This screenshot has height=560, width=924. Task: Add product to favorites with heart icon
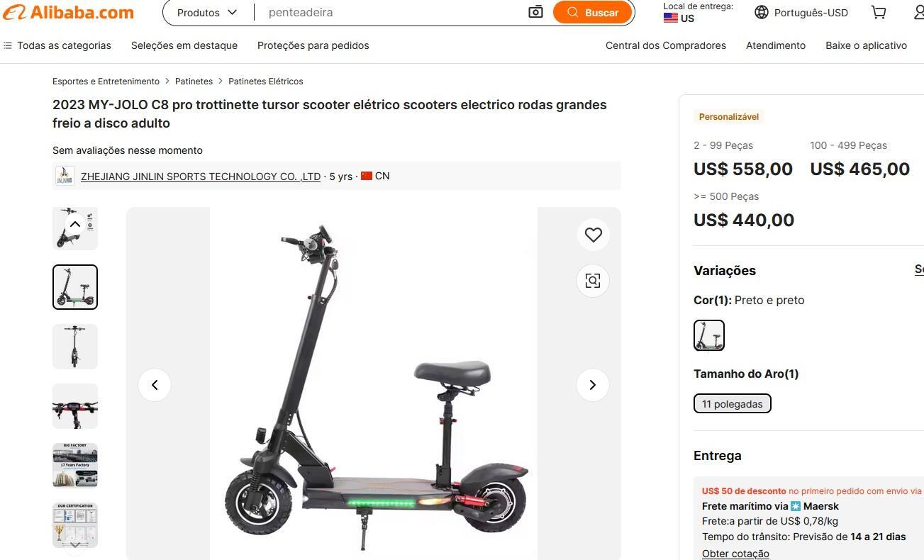(593, 235)
